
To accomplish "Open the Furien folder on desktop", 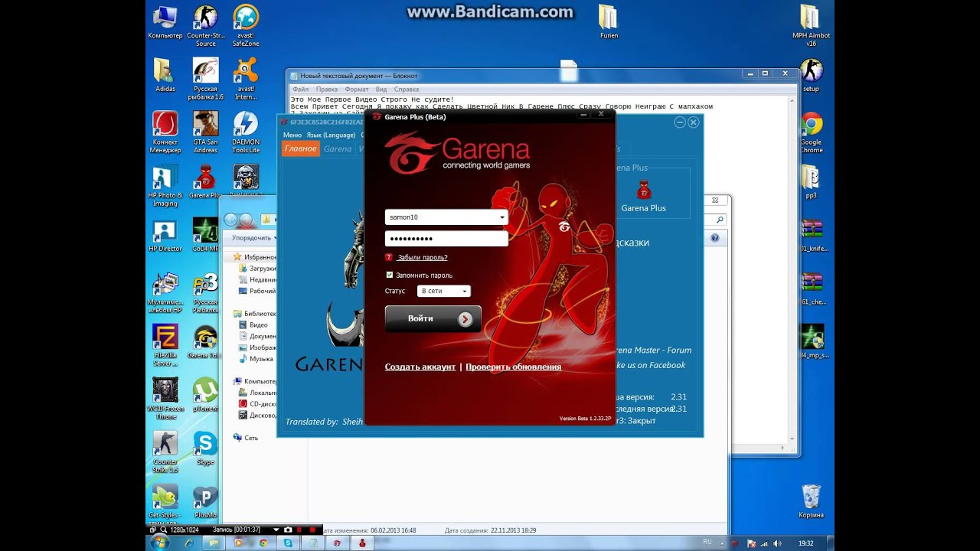I will point(609,21).
